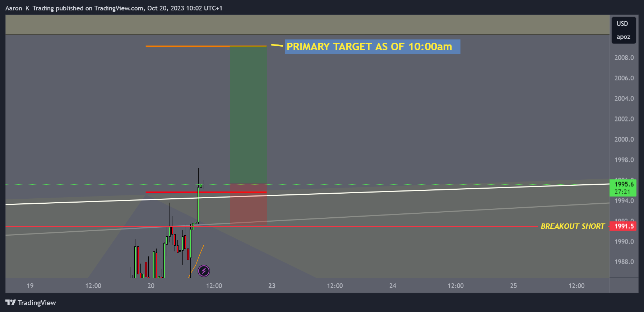The height and width of the screenshot is (312, 644).
Task: Select the BREAKOUT SHORT text label
Action: (x=573, y=226)
